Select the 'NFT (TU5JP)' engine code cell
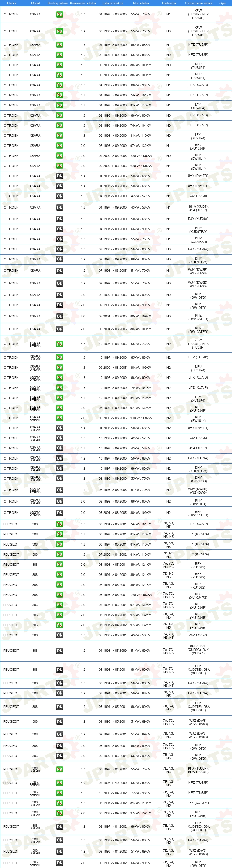 [198, 793]
